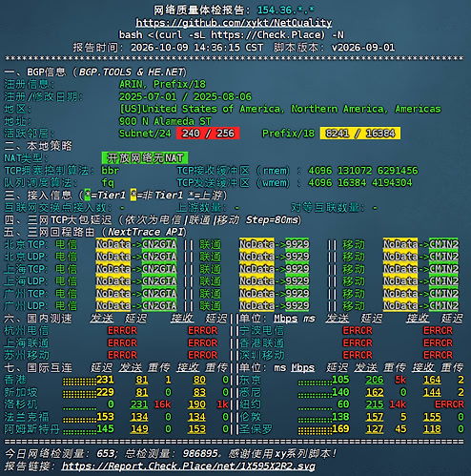Click the 杭州电信 speed test label

point(27,330)
